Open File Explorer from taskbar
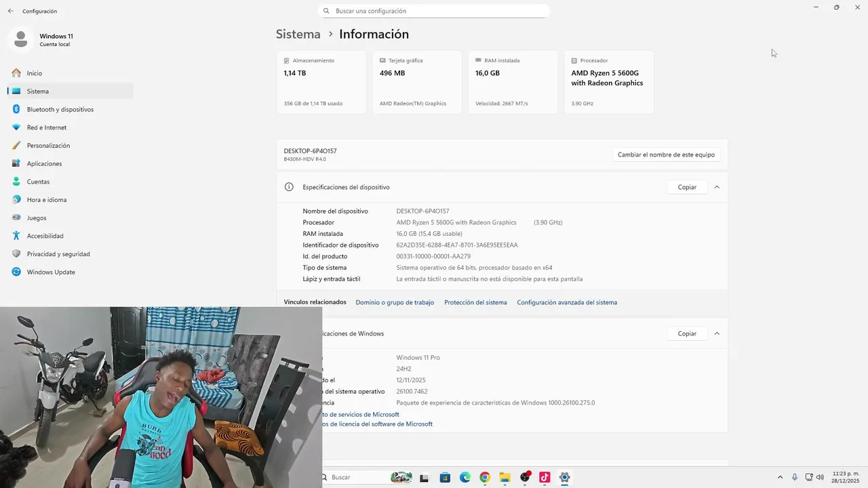Screen dimensions: 868x488 [505, 478]
